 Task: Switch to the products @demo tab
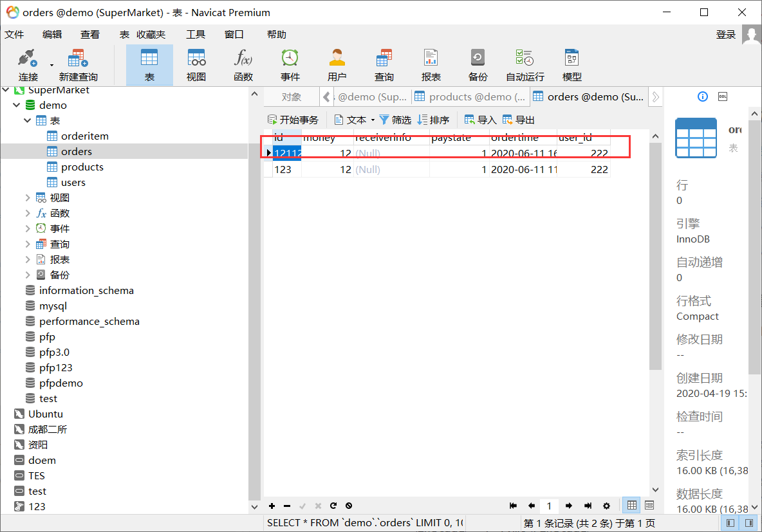point(470,96)
